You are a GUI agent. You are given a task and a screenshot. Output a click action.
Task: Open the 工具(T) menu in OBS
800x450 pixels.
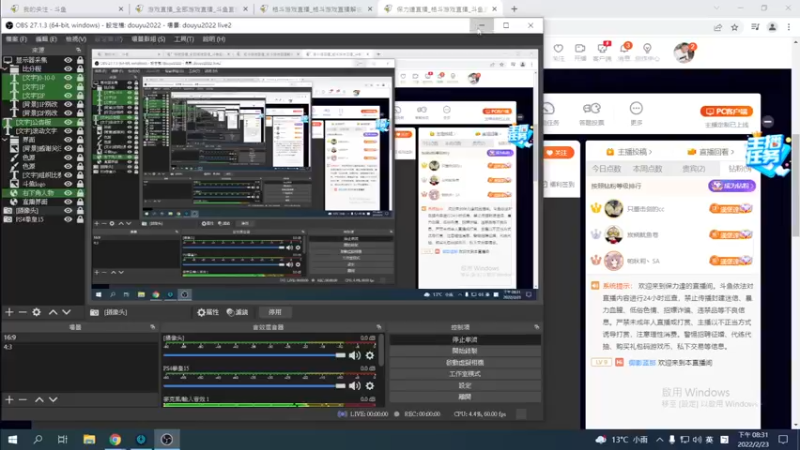(x=184, y=39)
